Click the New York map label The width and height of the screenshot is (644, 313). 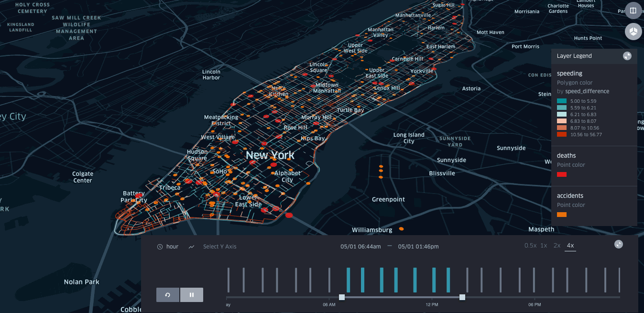click(x=270, y=155)
